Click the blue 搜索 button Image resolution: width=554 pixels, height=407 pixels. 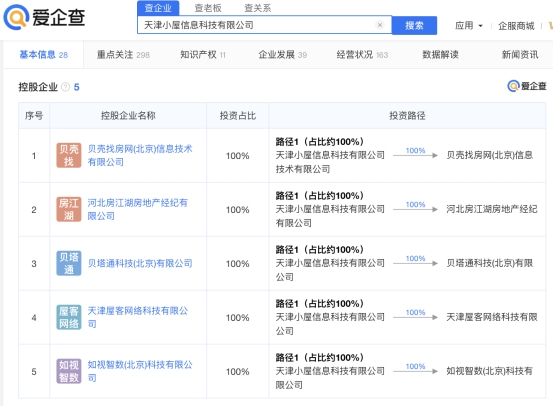coord(414,25)
